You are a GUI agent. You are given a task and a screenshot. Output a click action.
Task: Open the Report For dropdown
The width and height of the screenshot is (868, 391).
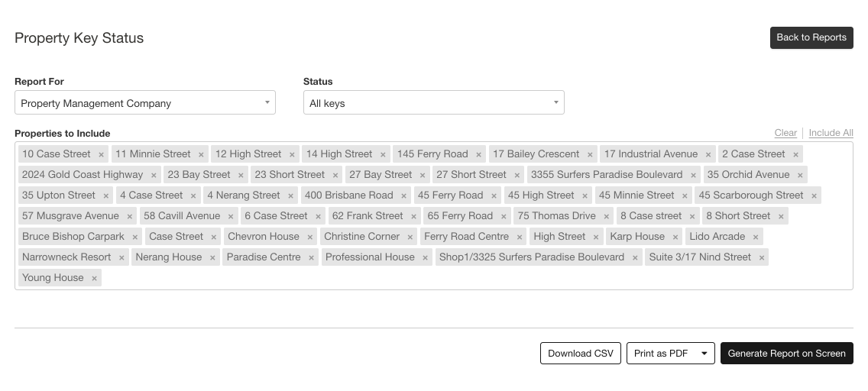144,103
